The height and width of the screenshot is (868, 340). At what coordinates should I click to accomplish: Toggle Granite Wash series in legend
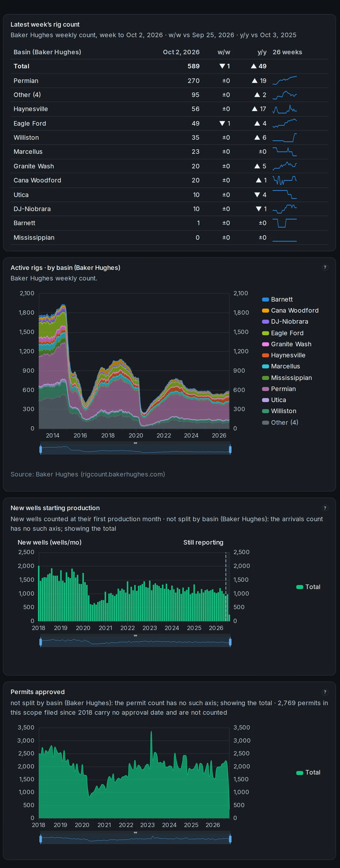tap(287, 344)
